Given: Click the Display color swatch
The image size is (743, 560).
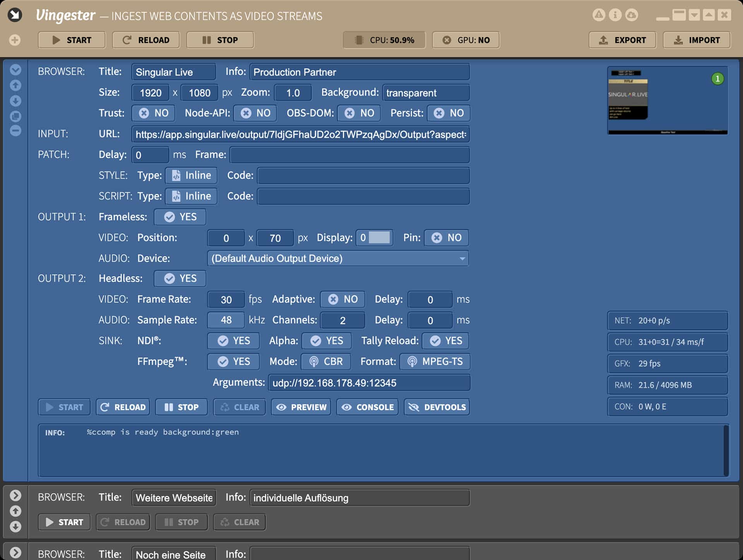Looking at the screenshot, I should [x=379, y=237].
